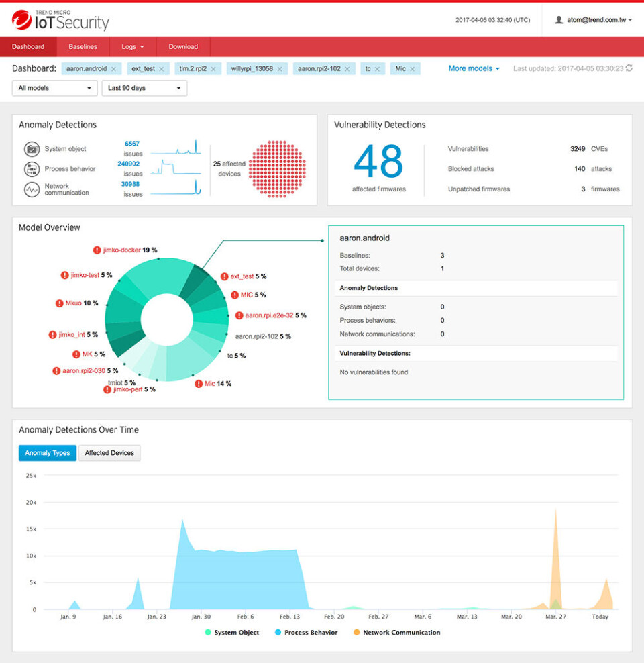
Task: Toggle System Object legend series
Action: tap(231, 633)
